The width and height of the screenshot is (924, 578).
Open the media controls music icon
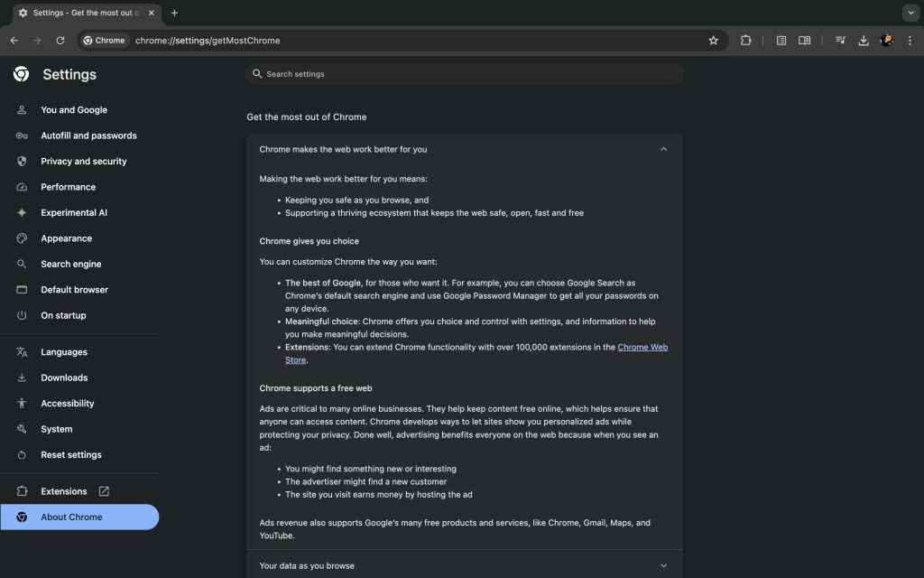(840, 41)
